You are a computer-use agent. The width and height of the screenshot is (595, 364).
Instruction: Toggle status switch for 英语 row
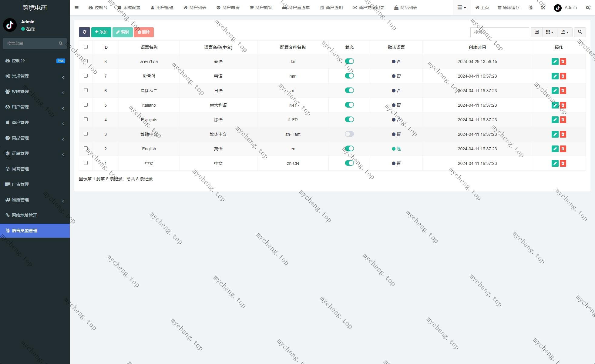pos(349,149)
